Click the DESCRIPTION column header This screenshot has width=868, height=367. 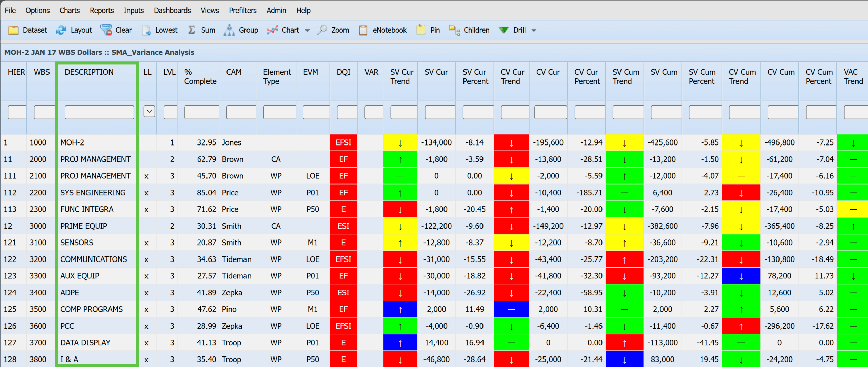coord(89,72)
